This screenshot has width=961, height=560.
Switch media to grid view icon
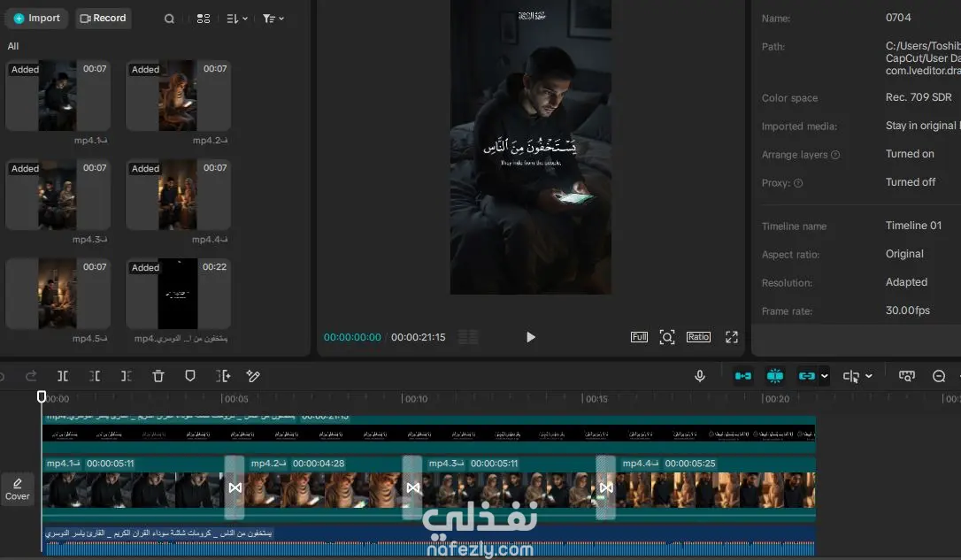point(204,19)
